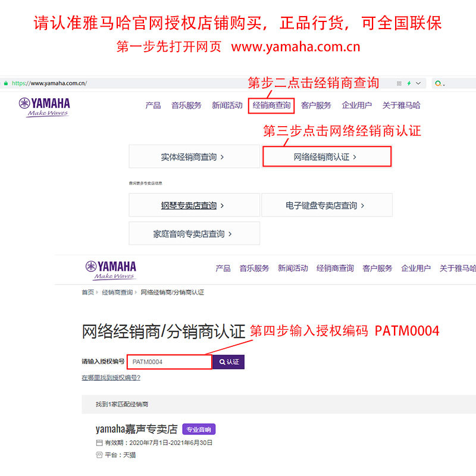The height and width of the screenshot is (476, 476).
Task: Open 钢琴专卖店查询 link
Action: click(x=189, y=205)
